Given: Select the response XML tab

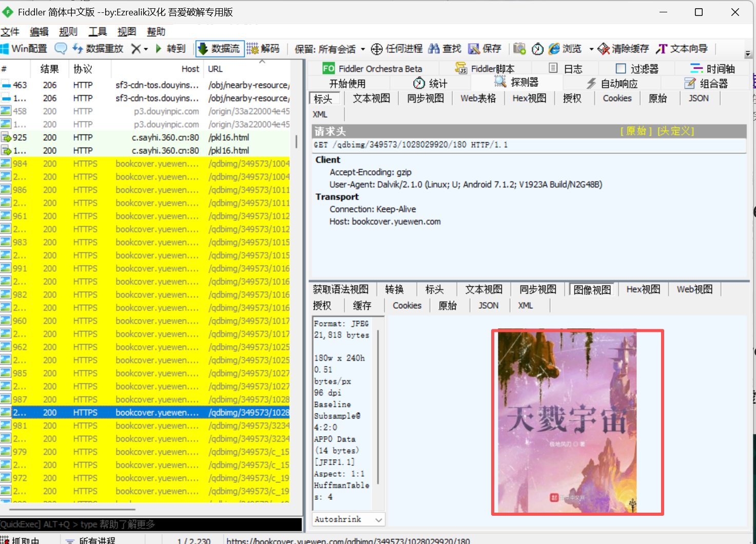Looking at the screenshot, I should (x=526, y=306).
